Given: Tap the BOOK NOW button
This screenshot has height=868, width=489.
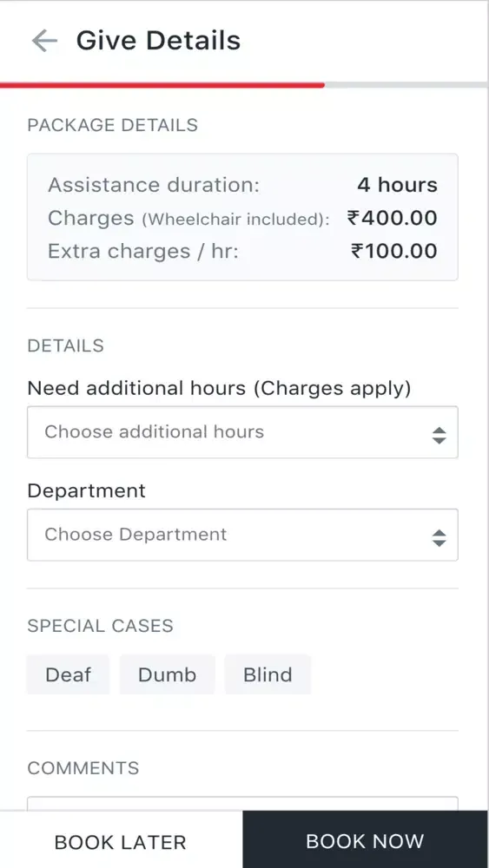Looking at the screenshot, I should pyautogui.click(x=366, y=840).
